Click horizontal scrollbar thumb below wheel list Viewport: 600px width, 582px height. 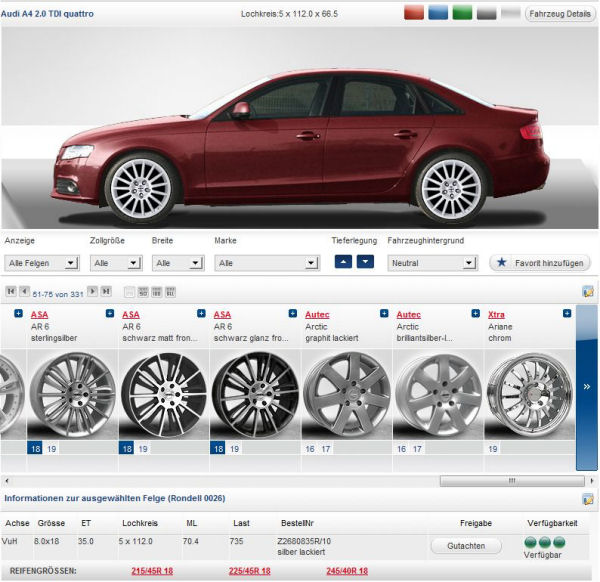[x=512, y=481]
